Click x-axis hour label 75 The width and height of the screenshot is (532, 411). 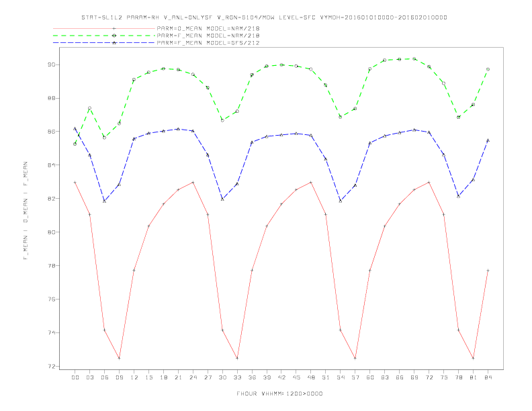[x=444, y=377]
